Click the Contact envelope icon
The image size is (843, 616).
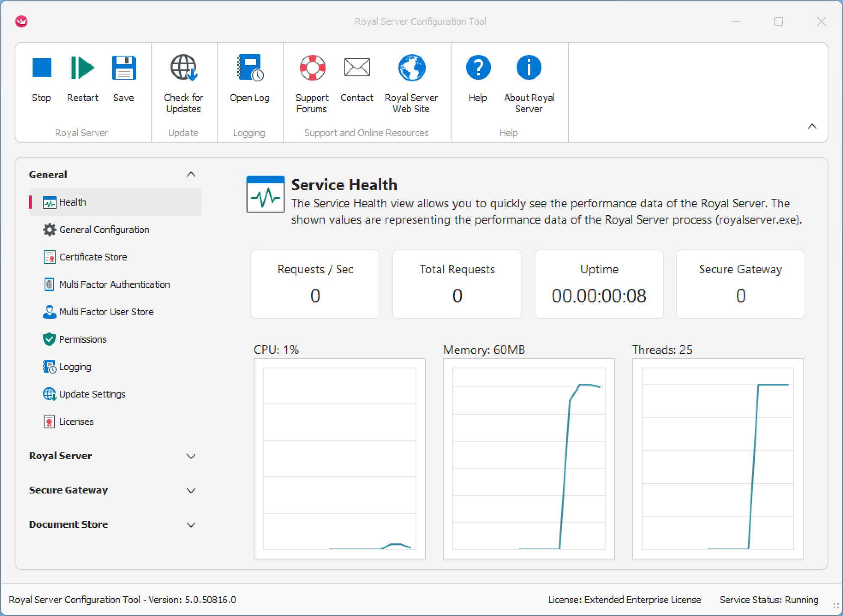click(x=357, y=68)
